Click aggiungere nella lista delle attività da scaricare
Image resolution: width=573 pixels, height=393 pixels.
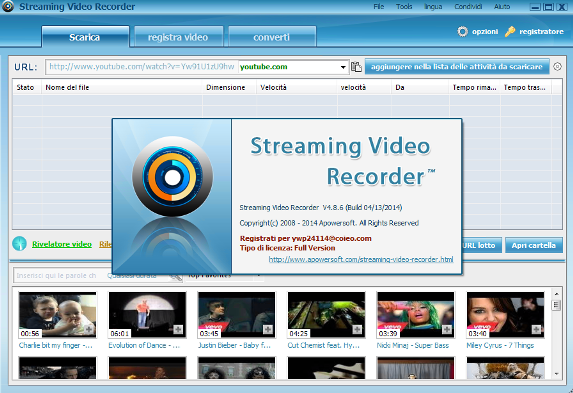click(x=457, y=67)
